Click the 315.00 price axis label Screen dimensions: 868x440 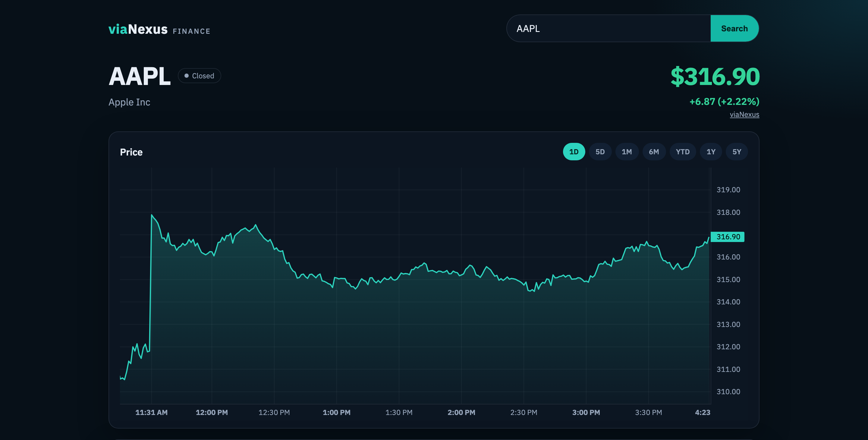(728, 280)
